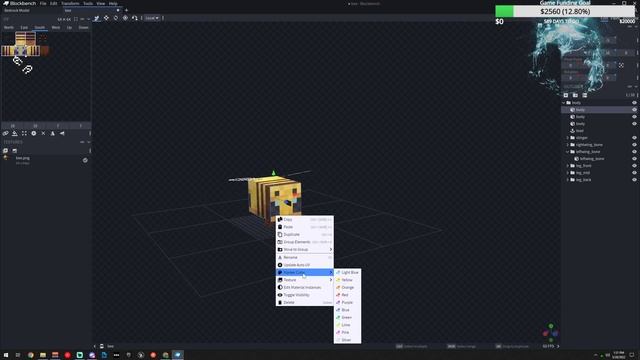Open Windows Start menu
This screenshot has height=360, width=640.
(x=6, y=355)
